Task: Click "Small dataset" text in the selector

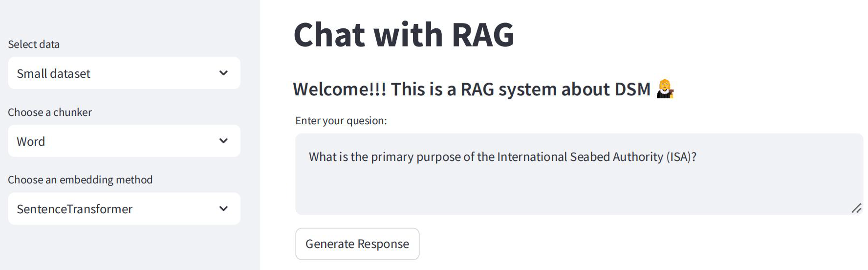Action: tap(54, 74)
